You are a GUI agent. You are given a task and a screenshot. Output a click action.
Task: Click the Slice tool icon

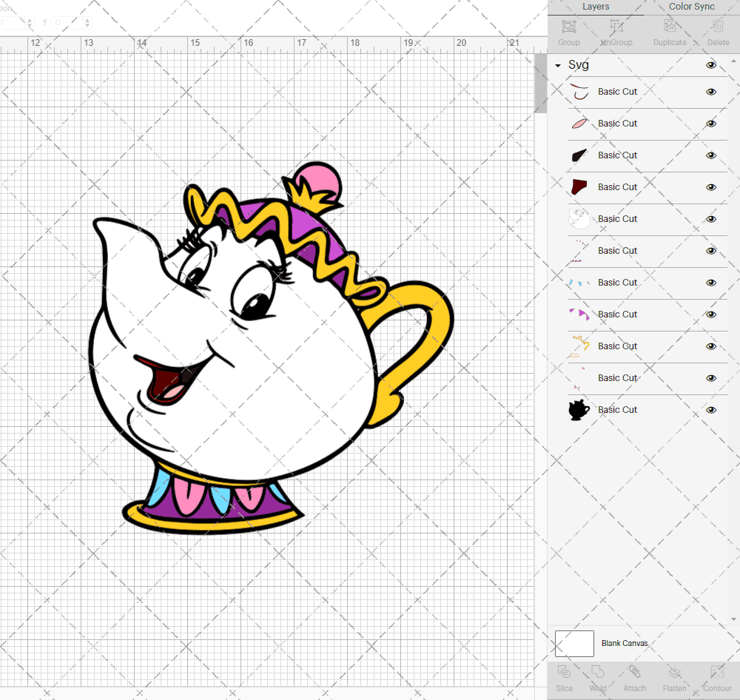pos(564,672)
